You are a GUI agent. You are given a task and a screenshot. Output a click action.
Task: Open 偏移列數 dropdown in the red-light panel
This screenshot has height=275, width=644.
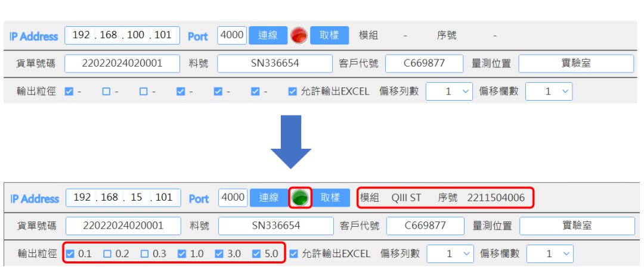click(448, 92)
